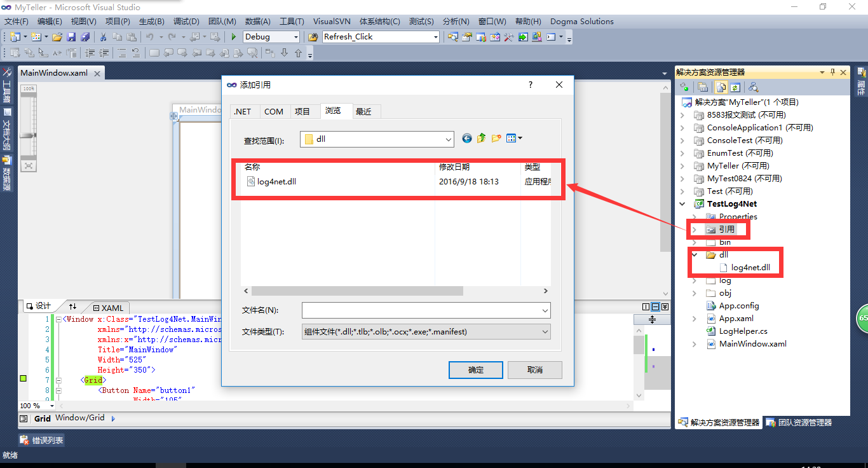This screenshot has height=468, width=868.
Task: Expand the MainWindow.xaml node in Solution Explorer
Action: (x=695, y=344)
